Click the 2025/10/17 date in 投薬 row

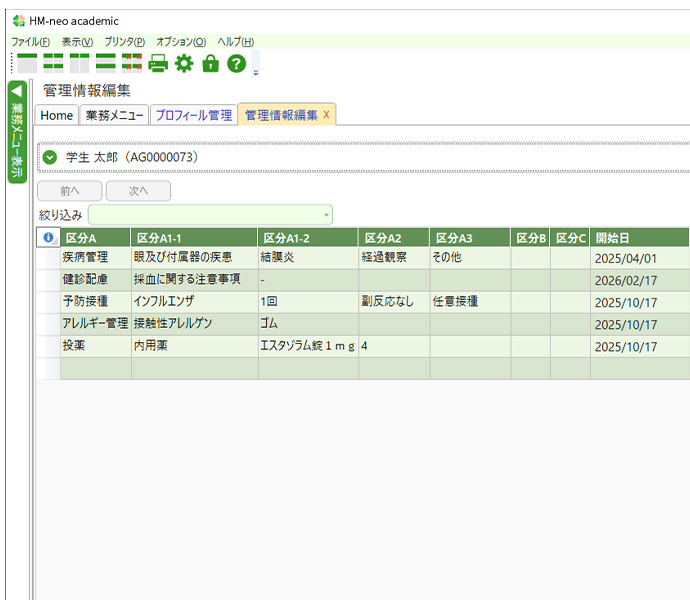click(x=640, y=347)
